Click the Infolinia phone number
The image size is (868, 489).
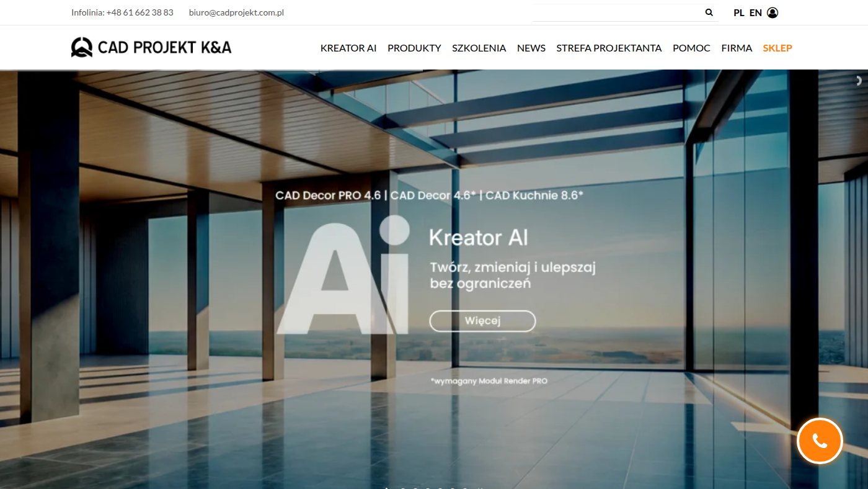[x=139, y=12]
